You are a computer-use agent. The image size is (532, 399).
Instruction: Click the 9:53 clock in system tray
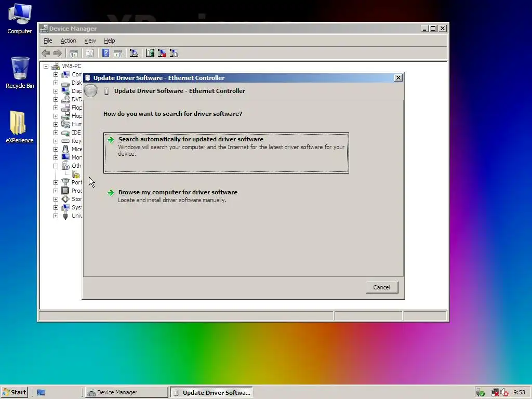click(x=519, y=393)
